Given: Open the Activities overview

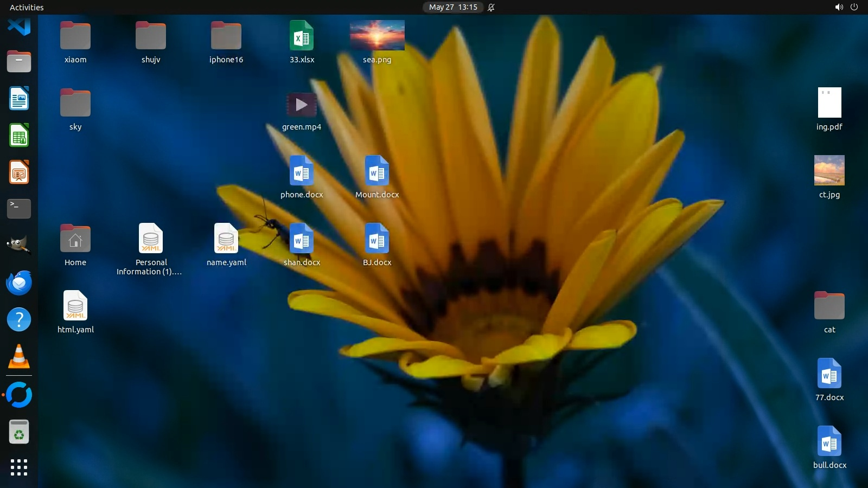Looking at the screenshot, I should click(x=27, y=7).
